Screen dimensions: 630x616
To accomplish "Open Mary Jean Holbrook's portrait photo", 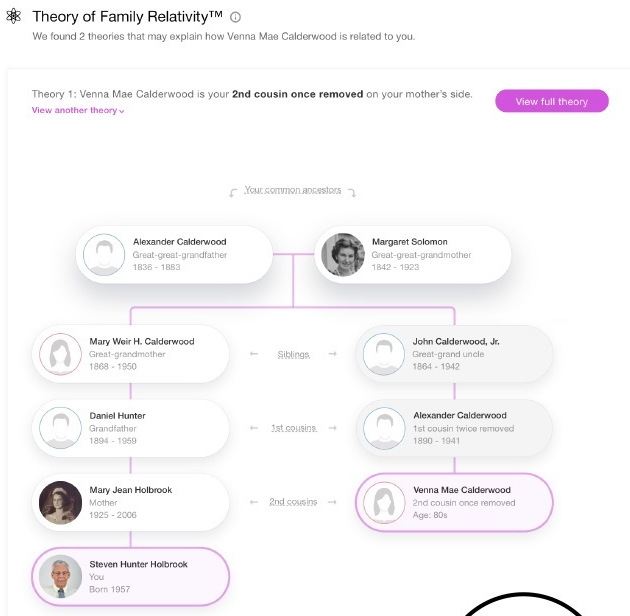I will [x=60, y=502].
